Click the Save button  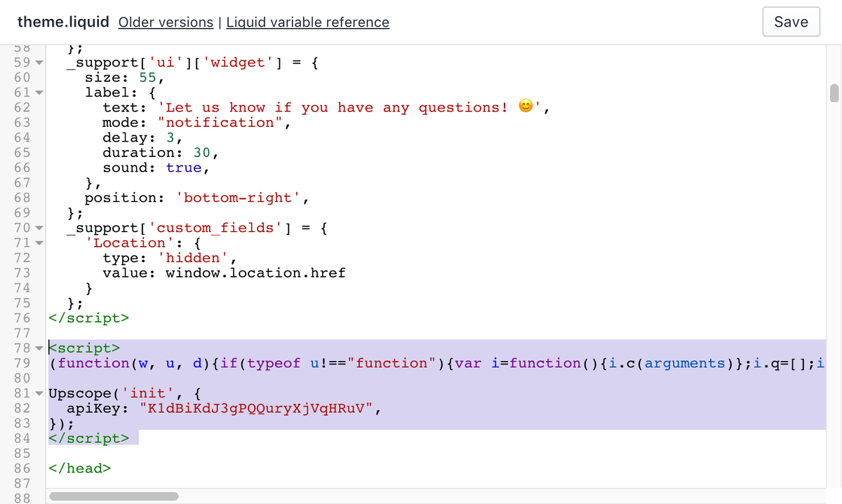[x=791, y=22]
